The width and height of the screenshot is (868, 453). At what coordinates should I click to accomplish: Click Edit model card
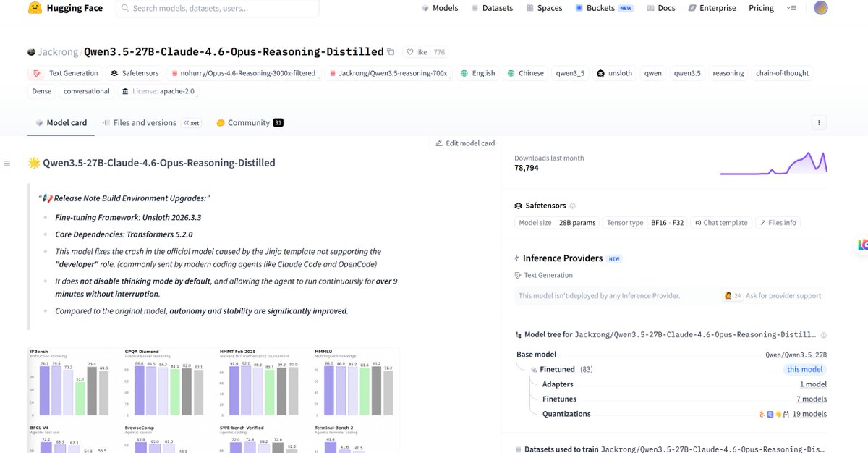465,143
